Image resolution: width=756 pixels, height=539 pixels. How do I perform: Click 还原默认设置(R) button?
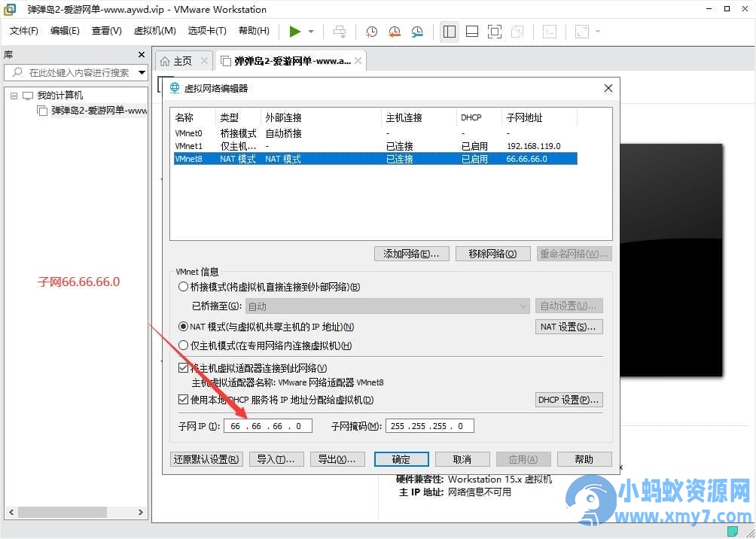[x=206, y=459]
